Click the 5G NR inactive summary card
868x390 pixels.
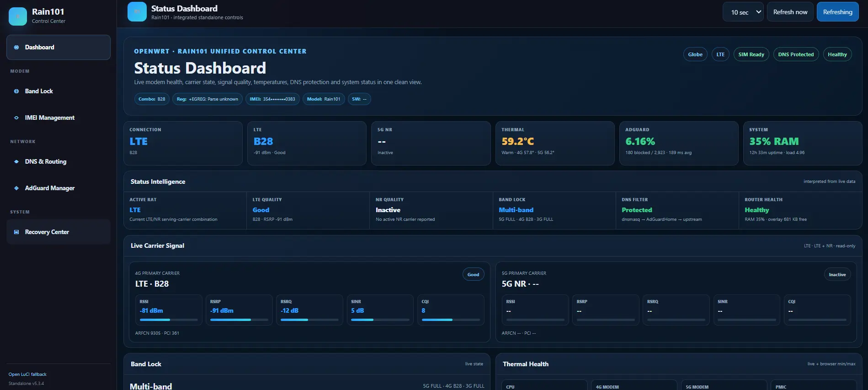pos(431,143)
